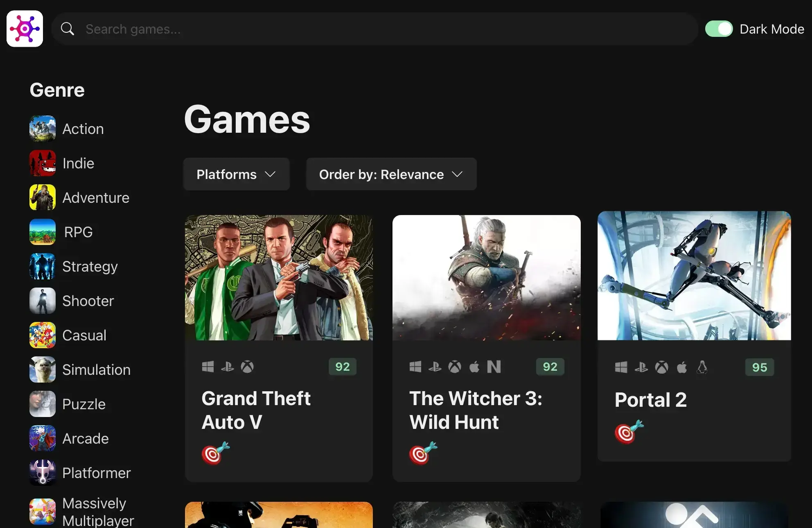Open the Portal 2 cover image
Image resolution: width=812 pixels, height=528 pixels.
694,276
